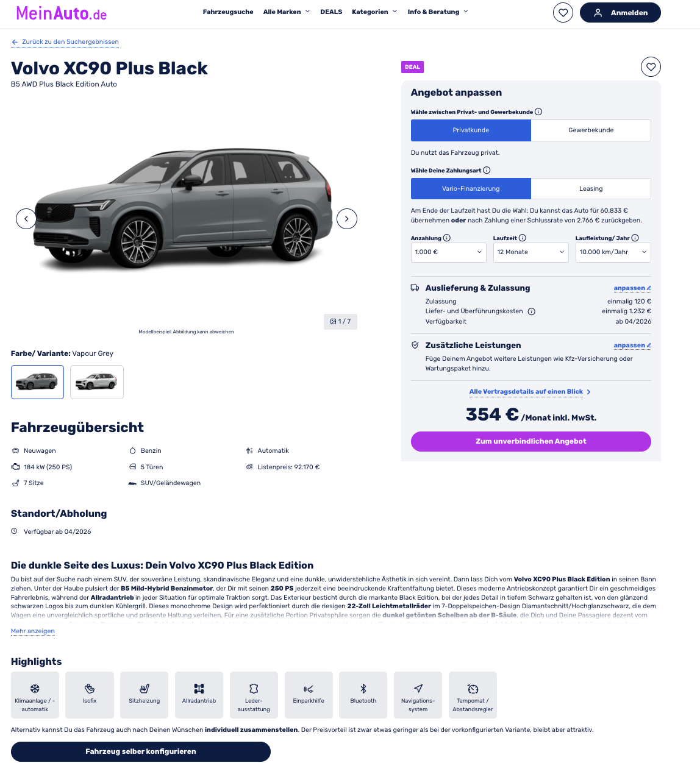The width and height of the screenshot is (700, 763).
Task: Click info icon next to Wähle Deine Zahlungsart
Action: (487, 171)
